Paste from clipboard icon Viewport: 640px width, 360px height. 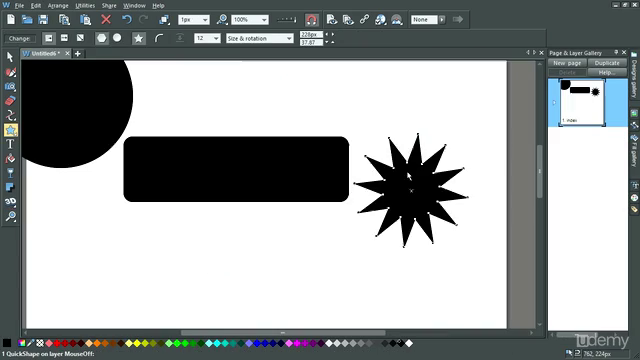pyautogui.click(x=85, y=20)
